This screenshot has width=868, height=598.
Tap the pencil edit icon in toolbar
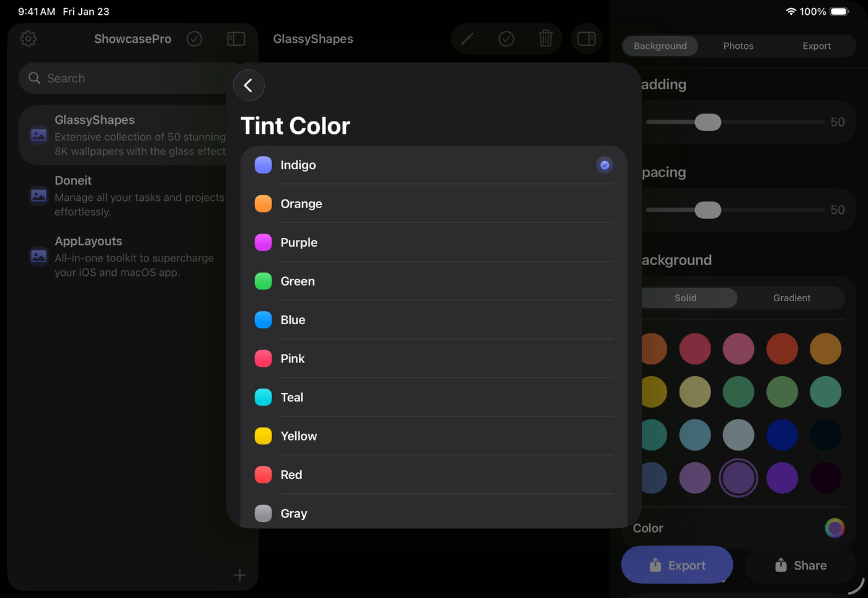467,39
